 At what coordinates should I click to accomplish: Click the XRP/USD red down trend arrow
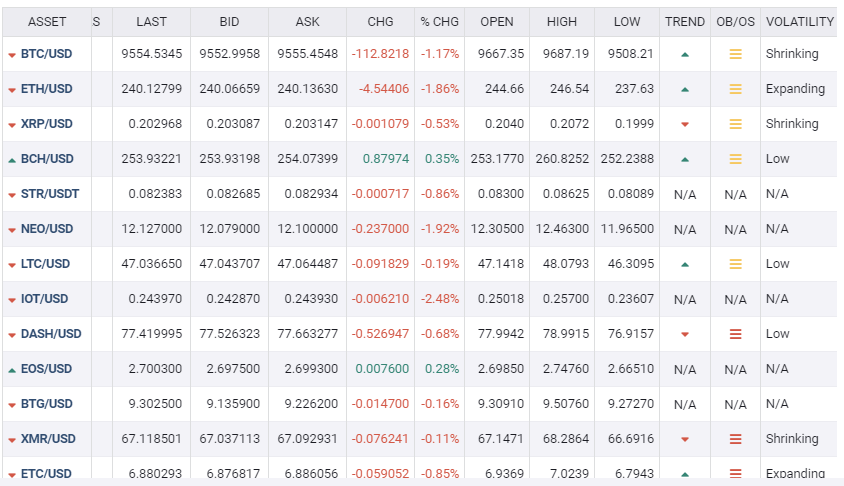[x=685, y=124]
